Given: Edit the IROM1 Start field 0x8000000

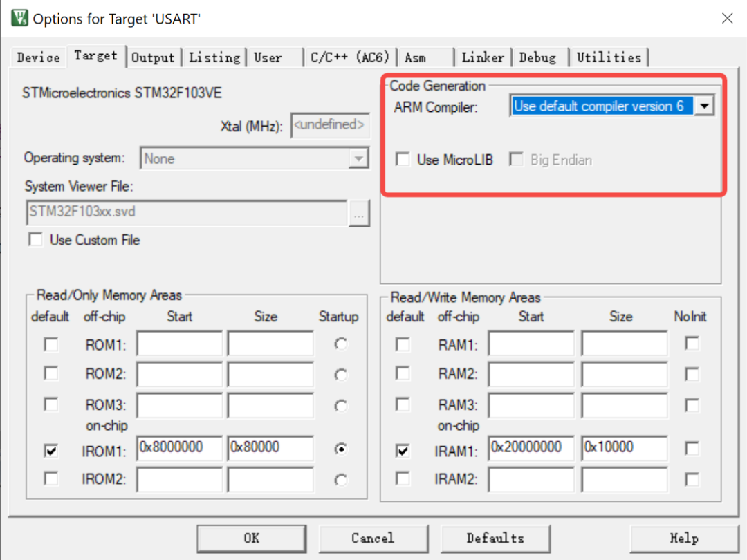Looking at the screenshot, I should pyautogui.click(x=180, y=448).
